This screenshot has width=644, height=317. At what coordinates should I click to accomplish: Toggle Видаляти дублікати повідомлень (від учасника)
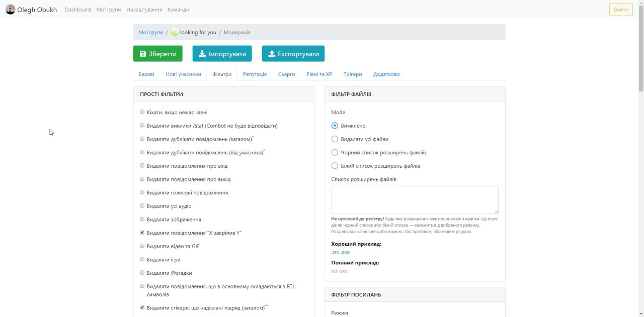(142, 152)
